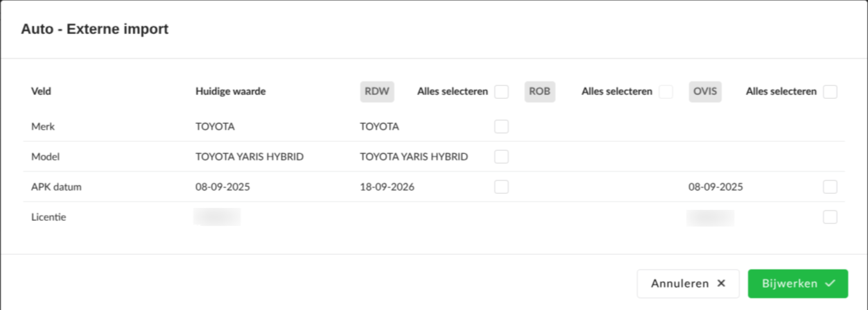This screenshot has height=310, width=868.
Task: Click the 'Veld' column header
Action: click(41, 92)
